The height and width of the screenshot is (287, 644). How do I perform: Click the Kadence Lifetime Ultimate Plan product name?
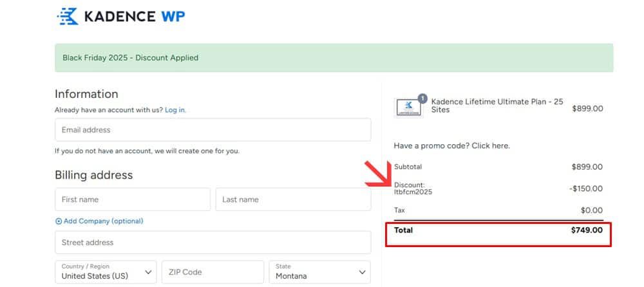point(497,106)
